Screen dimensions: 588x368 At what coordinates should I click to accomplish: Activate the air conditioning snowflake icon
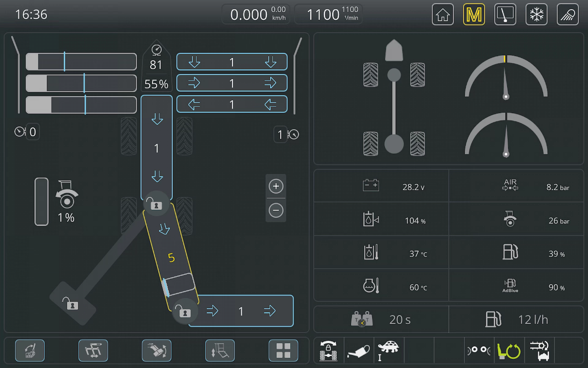pos(536,14)
